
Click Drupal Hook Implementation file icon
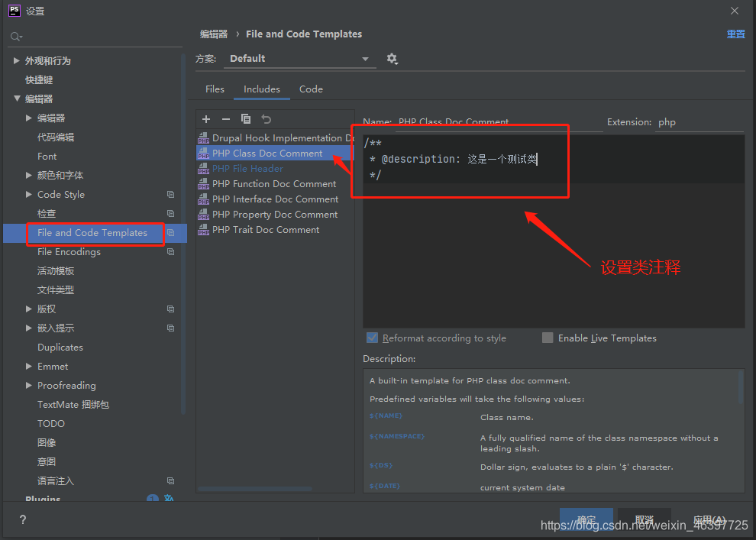203,138
